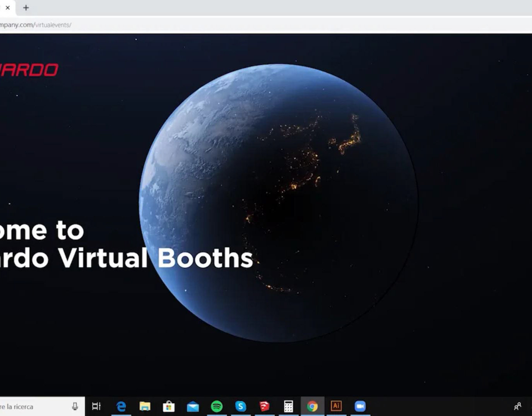Image resolution: width=532 pixels, height=416 pixels.
Task: Close the current browser tab
Action: pyautogui.click(x=7, y=8)
